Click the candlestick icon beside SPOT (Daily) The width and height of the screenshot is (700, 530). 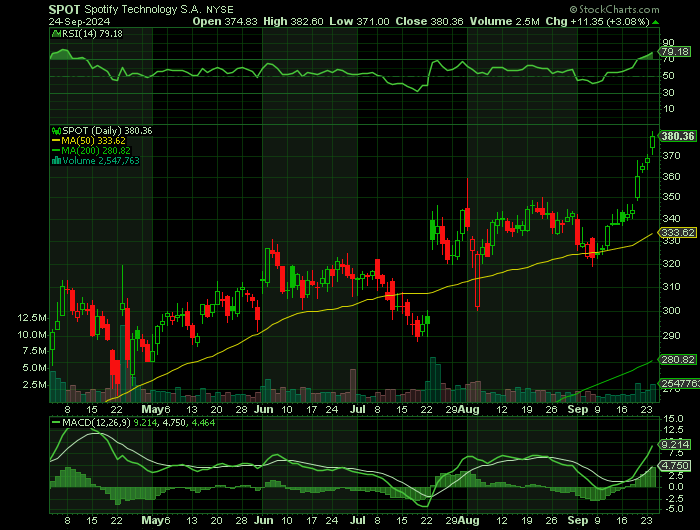[56, 131]
